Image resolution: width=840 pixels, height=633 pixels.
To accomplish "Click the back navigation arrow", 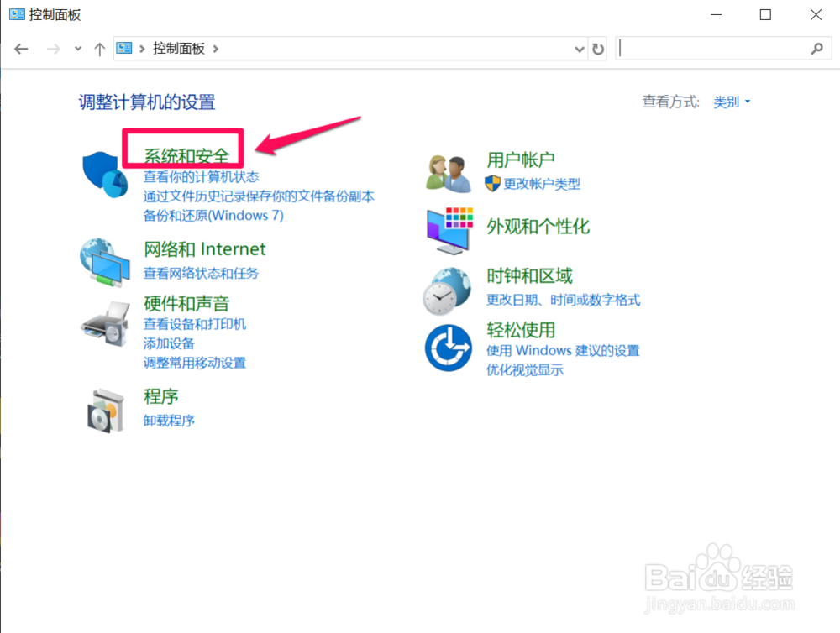I will tap(20, 49).
